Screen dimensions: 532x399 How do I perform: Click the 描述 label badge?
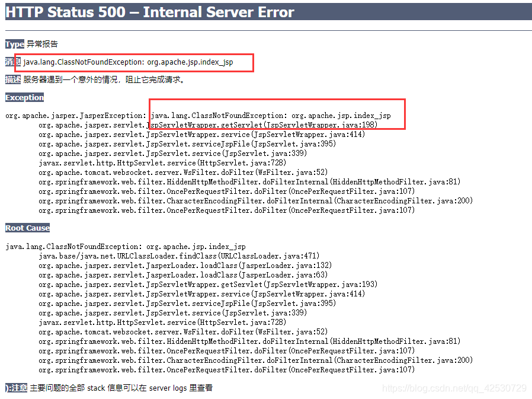pyautogui.click(x=14, y=79)
